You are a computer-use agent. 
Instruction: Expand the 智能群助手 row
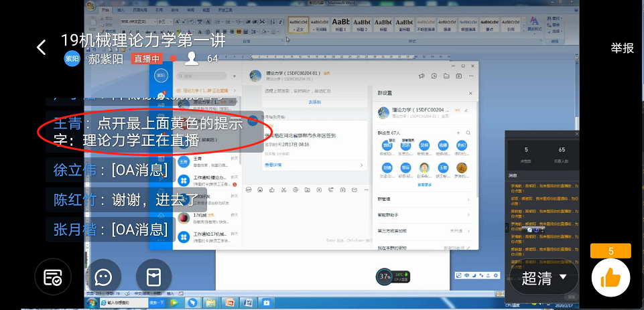point(424,215)
